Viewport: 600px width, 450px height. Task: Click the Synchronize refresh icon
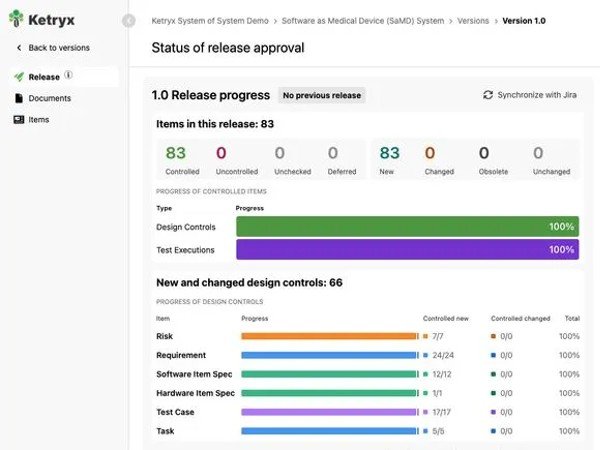click(x=488, y=95)
